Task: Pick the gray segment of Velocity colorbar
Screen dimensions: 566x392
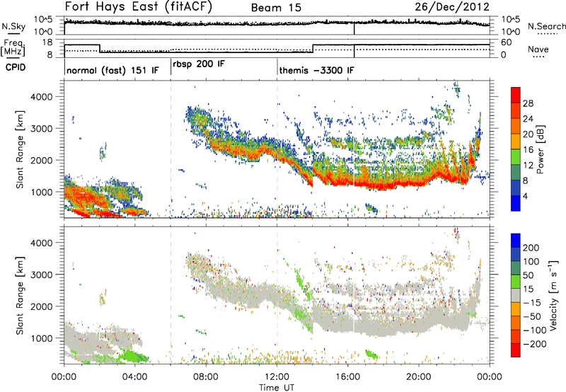Action: (516, 295)
